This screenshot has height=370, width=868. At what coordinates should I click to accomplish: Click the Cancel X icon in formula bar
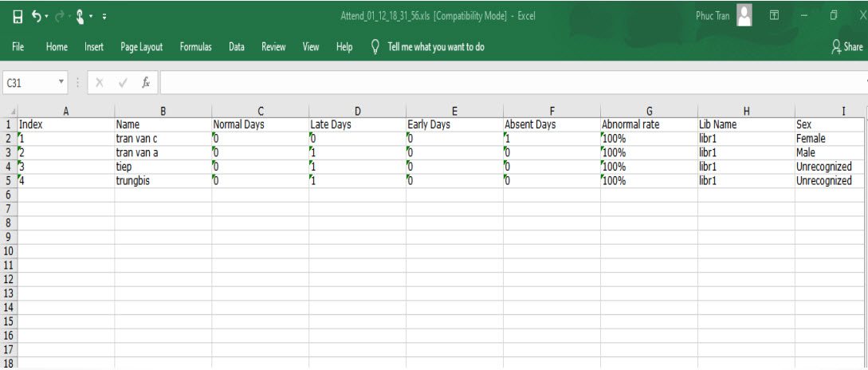point(100,82)
